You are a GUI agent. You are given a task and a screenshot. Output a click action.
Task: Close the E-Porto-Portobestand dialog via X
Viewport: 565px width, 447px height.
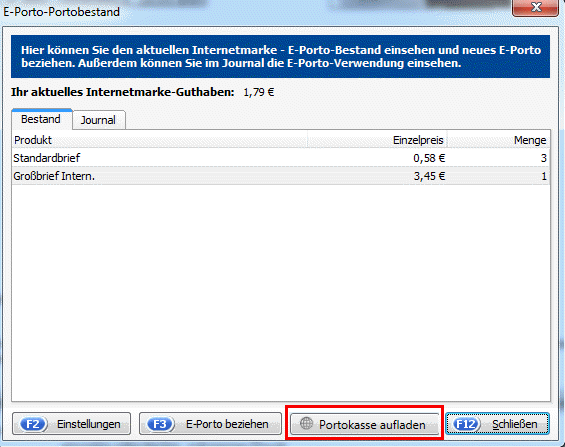pyautogui.click(x=536, y=7)
